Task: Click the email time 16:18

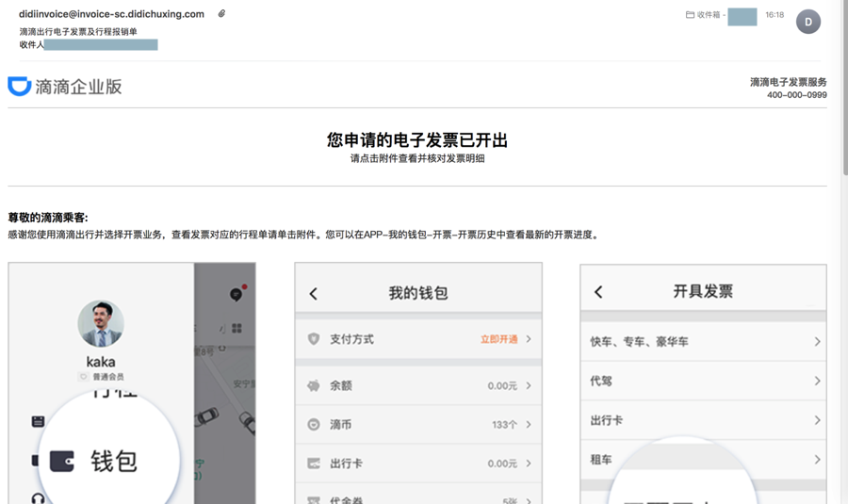Action: 775,15
